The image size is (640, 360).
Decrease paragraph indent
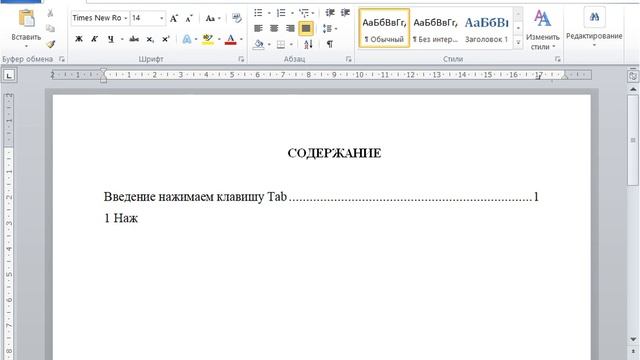(x=330, y=13)
